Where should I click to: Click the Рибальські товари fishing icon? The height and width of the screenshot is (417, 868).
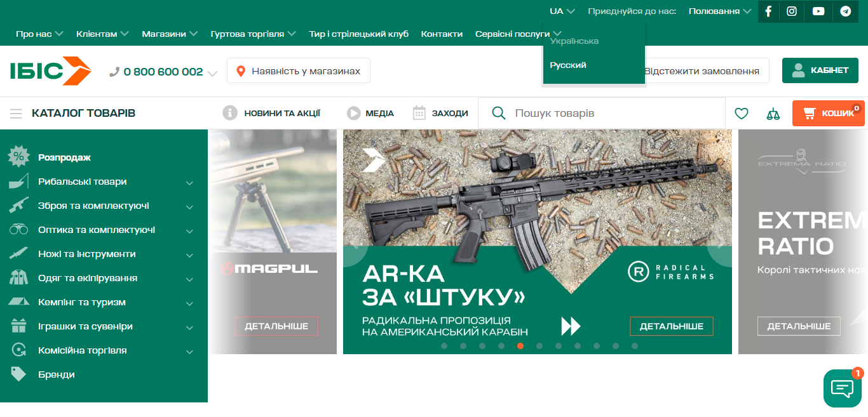18,182
